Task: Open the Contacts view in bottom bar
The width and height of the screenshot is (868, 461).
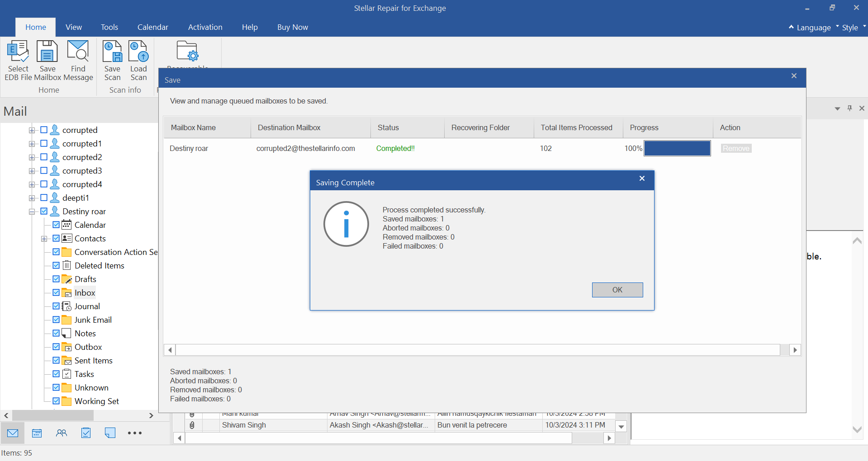Action: 62,433
